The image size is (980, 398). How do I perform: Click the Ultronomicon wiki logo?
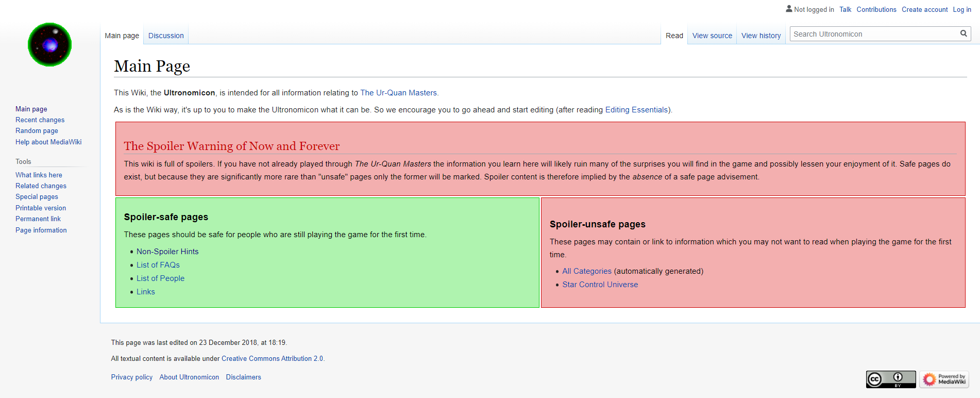click(49, 44)
